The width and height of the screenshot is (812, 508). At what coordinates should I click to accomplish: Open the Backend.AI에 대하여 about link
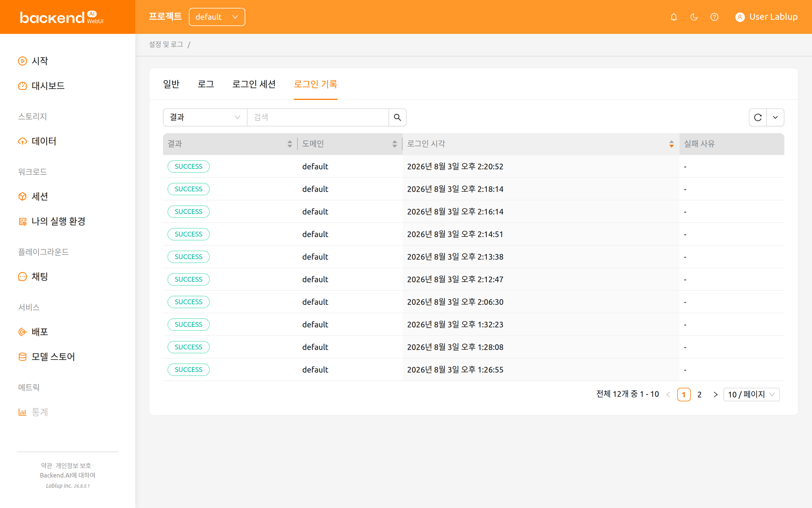coord(67,475)
